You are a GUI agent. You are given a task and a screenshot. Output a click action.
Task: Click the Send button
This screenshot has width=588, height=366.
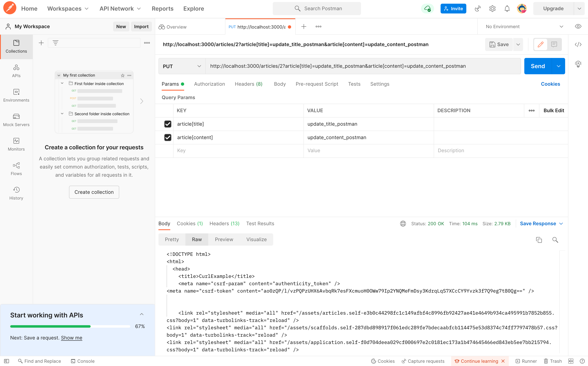(x=538, y=66)
